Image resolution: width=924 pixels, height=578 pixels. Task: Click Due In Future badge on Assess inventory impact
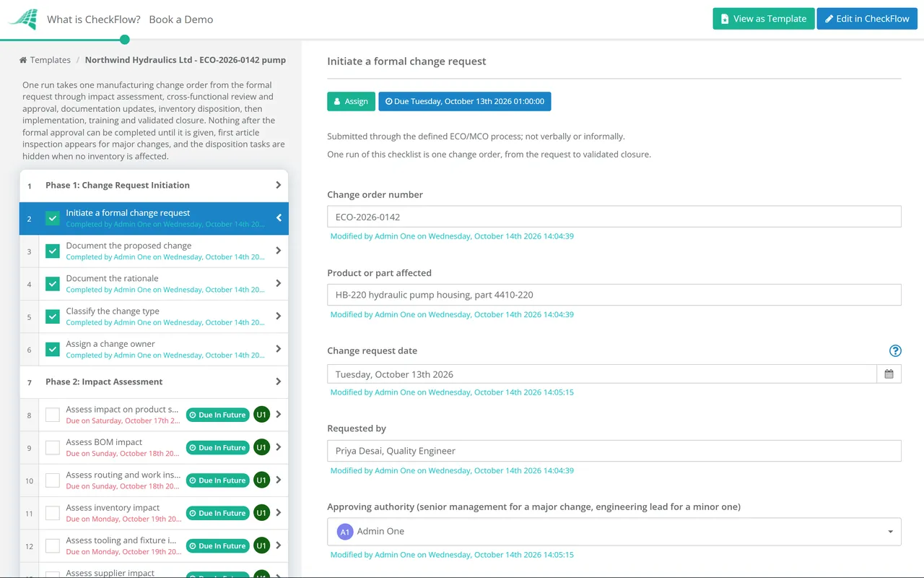217,513
